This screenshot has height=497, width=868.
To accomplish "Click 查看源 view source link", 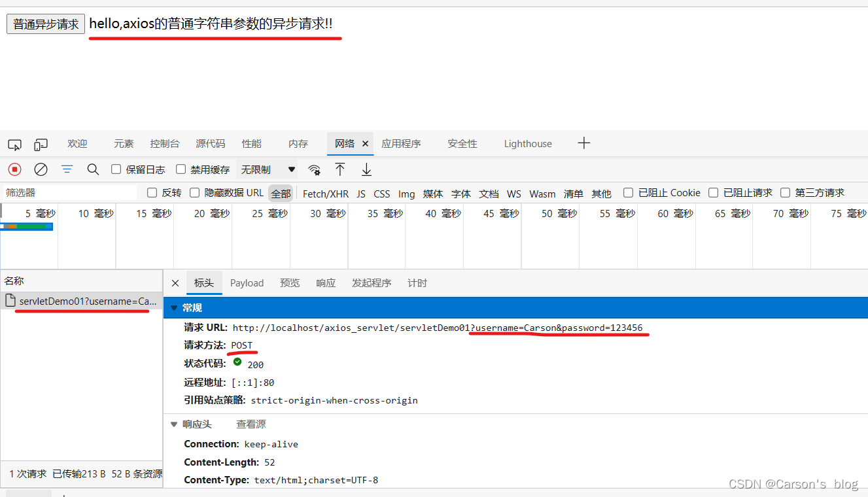I will coord(251,424).
